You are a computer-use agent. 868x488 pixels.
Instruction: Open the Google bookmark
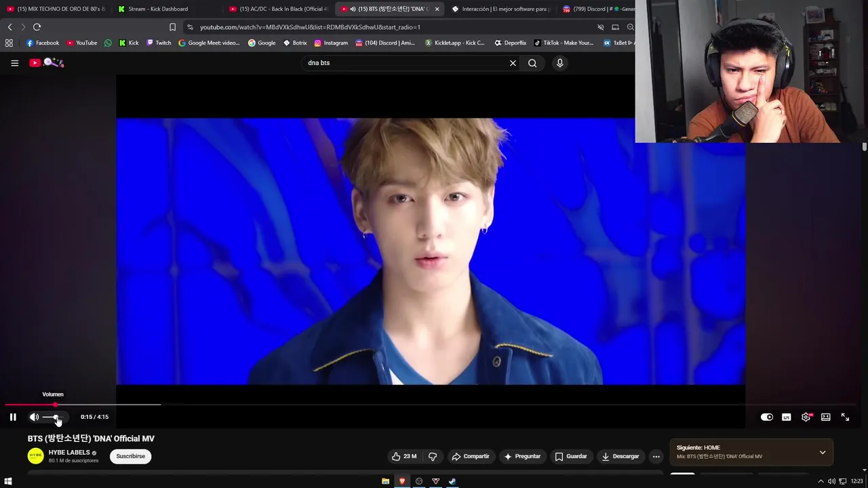click(262, 43)
